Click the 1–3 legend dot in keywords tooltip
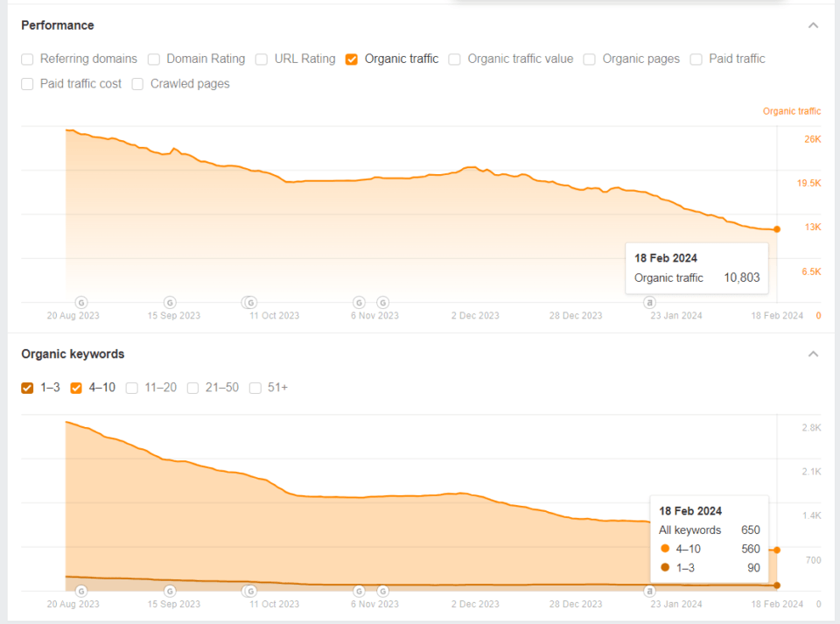840x624 pixels. click(x=665, y=567)
